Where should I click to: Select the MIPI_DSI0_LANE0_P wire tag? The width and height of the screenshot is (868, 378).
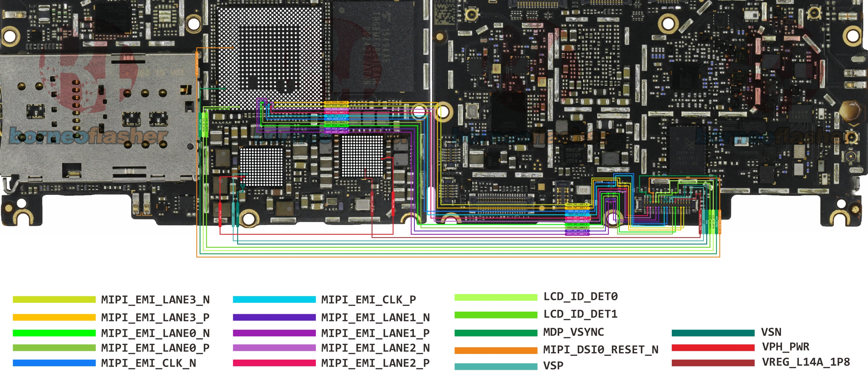(337, 122)
